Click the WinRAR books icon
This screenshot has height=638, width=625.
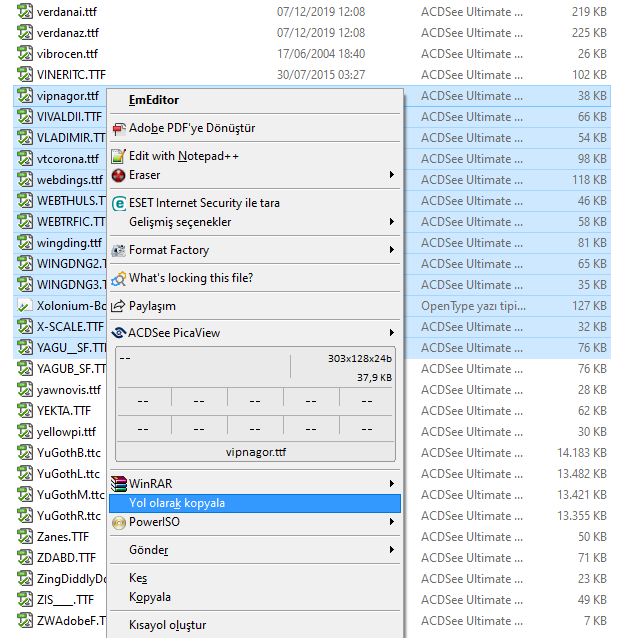[x=119, y=484]
